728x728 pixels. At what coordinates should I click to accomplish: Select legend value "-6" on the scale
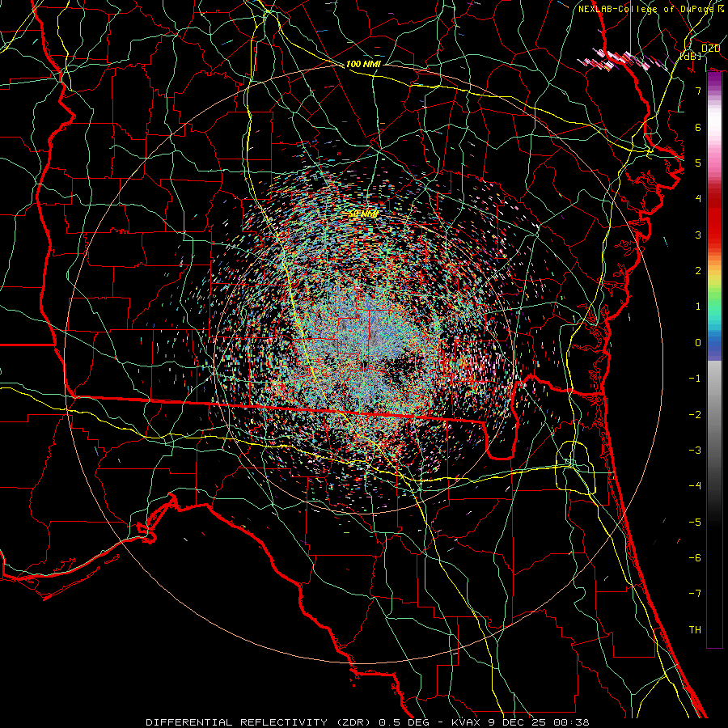pyautogui.click(x=695, y=558)
